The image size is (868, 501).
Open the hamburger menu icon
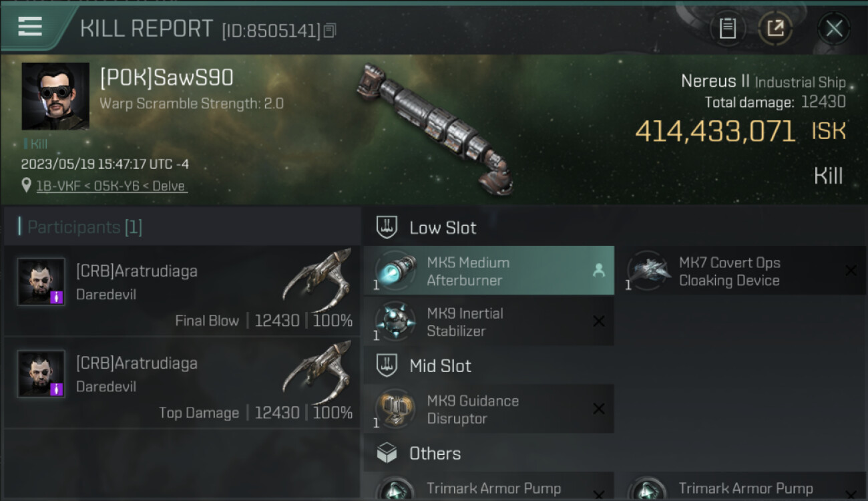(x=30, y=27)
